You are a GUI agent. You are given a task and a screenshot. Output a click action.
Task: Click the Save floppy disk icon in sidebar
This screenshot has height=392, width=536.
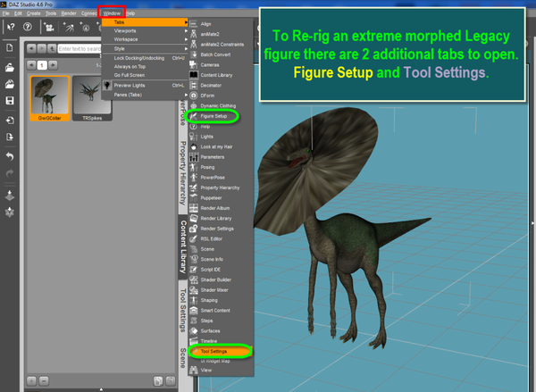(x=10, y=101)
